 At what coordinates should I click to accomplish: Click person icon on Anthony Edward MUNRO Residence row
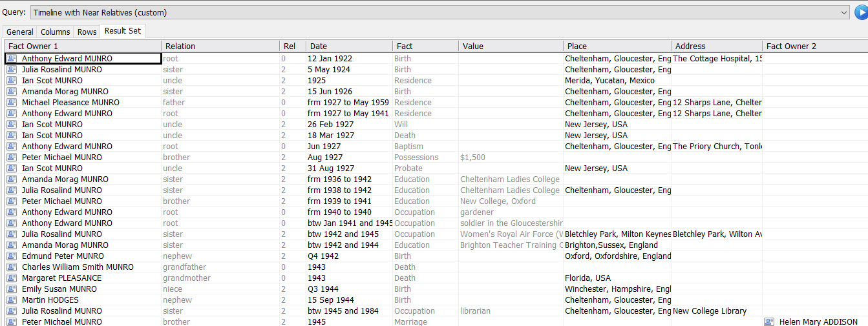point(12,113)
